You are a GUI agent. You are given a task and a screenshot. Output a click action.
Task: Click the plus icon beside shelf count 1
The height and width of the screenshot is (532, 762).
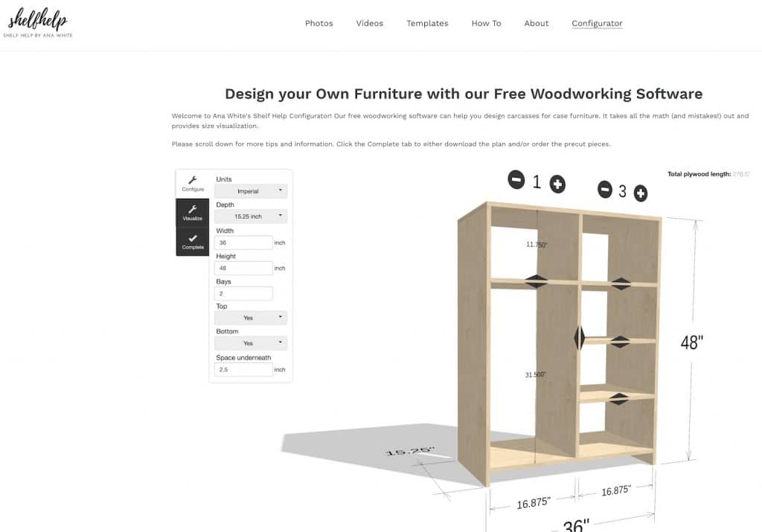pyautogui.click(x=557, y=183)
